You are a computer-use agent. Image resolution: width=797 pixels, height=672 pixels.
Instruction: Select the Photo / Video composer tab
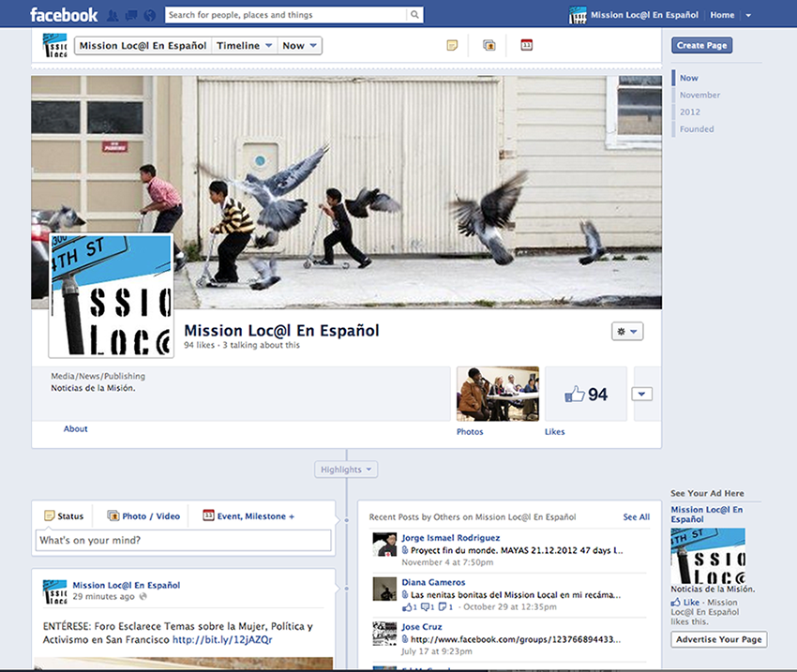pyautogui.click(x=143, y=515)
